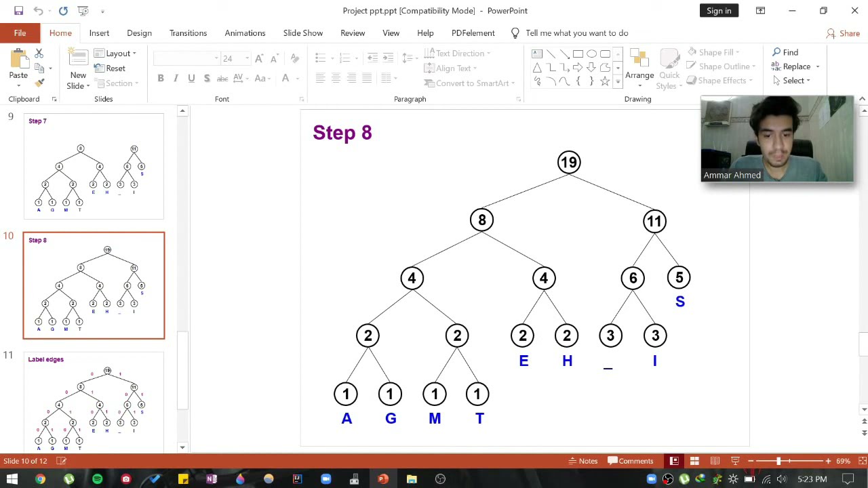Select the 5-point Star shape
The width and height of the screenshot is (868, 488).
[x=605, y=81]
